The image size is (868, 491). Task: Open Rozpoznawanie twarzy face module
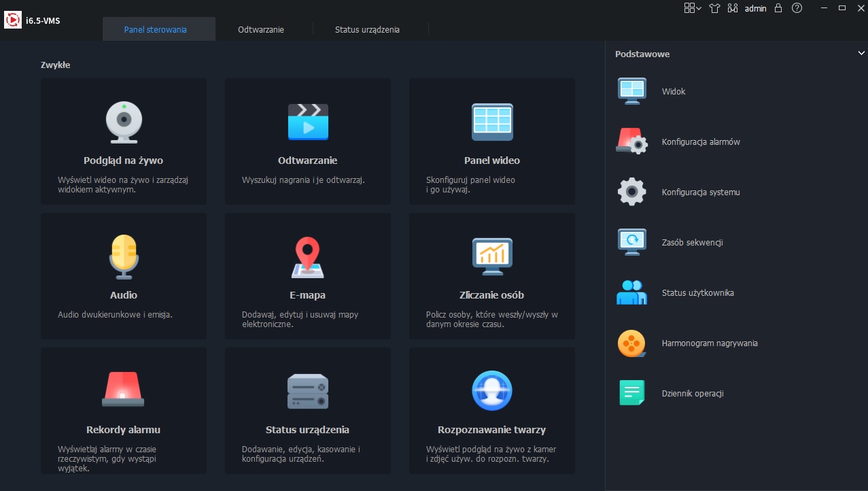coord(491,411)
